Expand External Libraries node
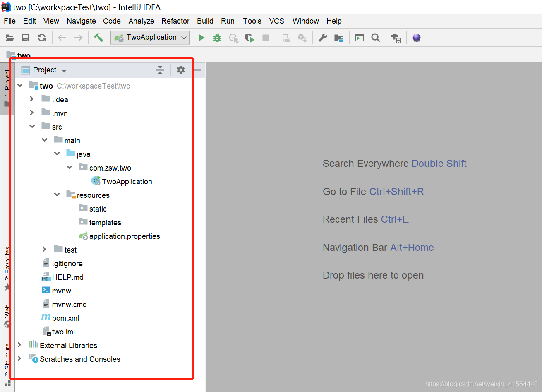 point(19,345)
